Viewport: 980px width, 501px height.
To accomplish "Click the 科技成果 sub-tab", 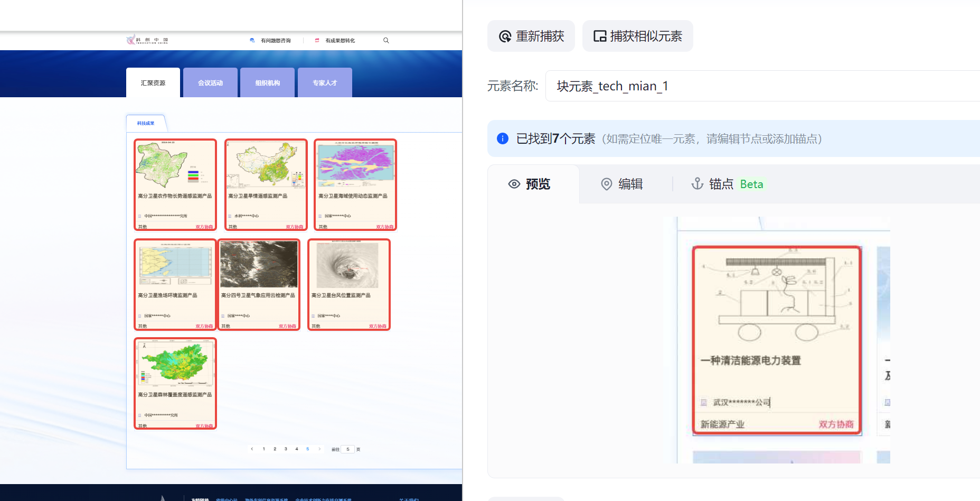I will [x=146, y=123].
